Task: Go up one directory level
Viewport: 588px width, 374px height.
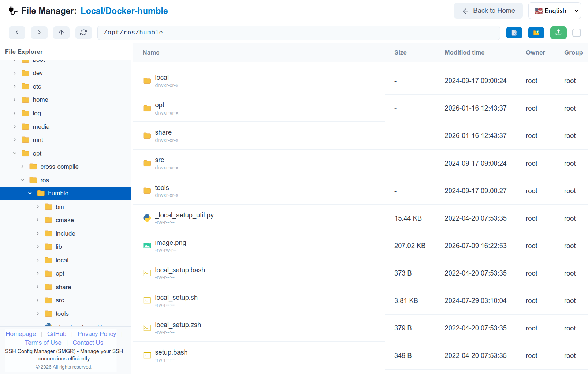Action: (61, 33)
